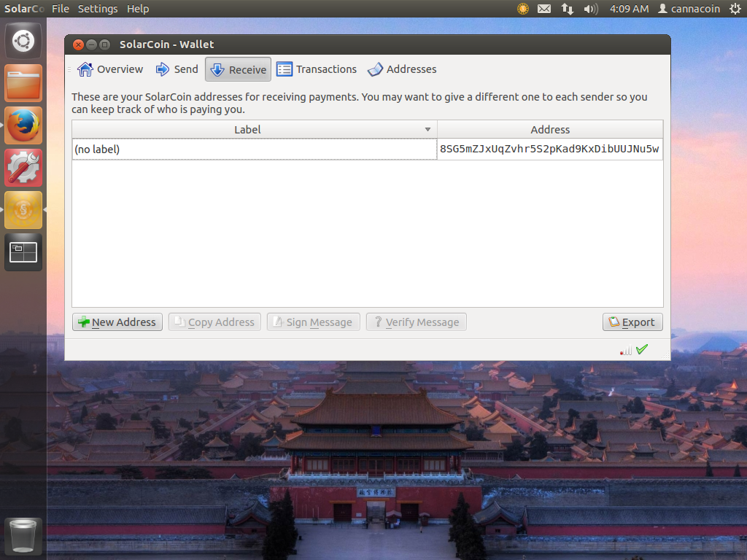
Task: Maximize the SolarCoin Wallet window
Action: click(104, 44)
